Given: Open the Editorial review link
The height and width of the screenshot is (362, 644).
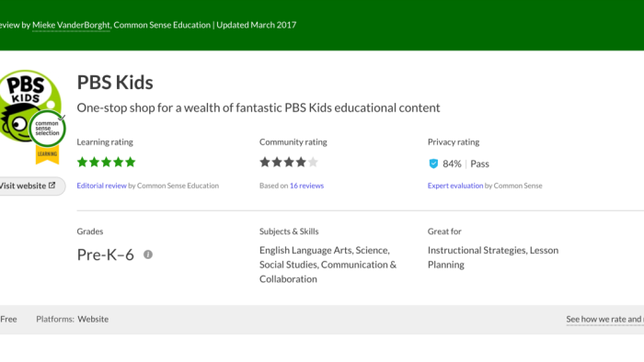Looking at the screenshot, I should tap(101, 186).
